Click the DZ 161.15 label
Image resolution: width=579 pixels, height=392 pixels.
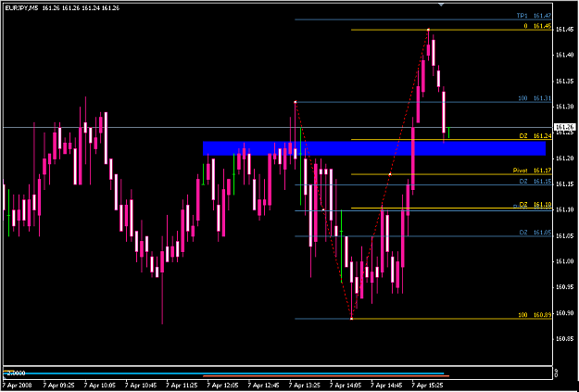[535, 181]
